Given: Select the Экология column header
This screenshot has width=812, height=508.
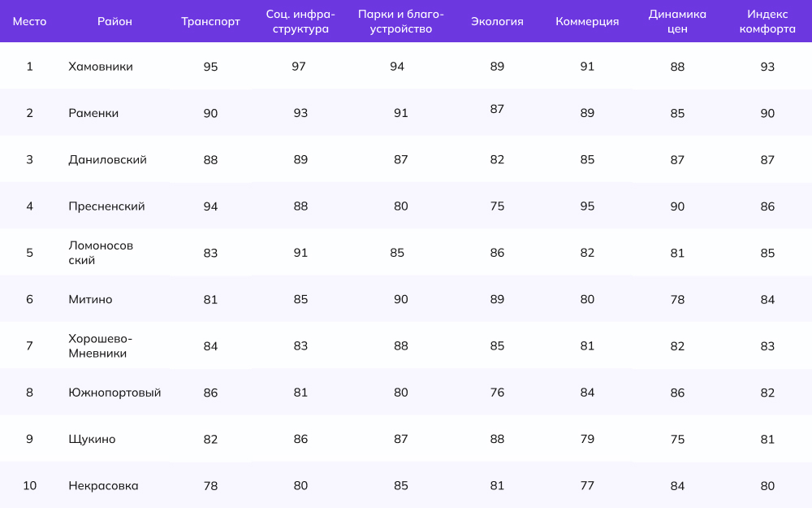Looking at the screenshot, I should tap(497, 22).
